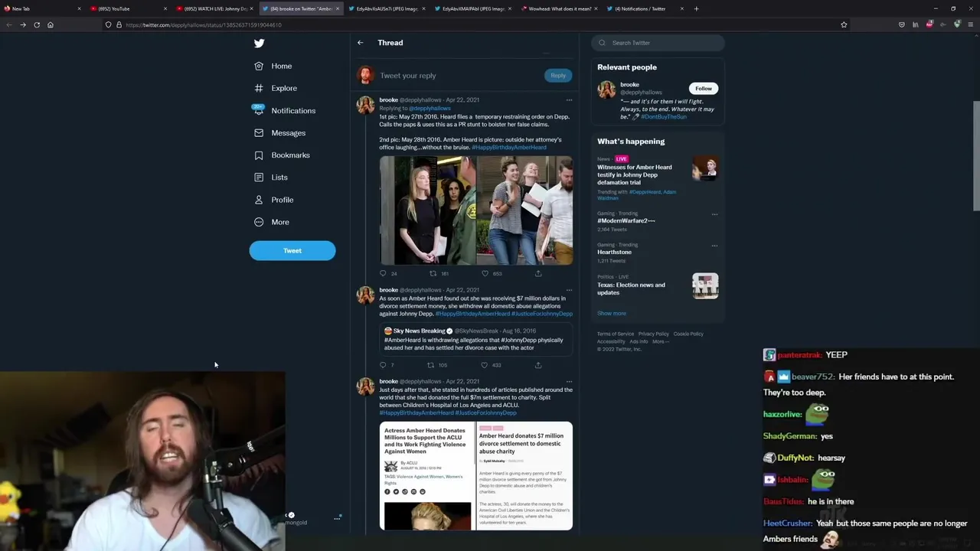The image size is (980, 551).
Task: Click the Profile person icon
Action: coord(259,200)
